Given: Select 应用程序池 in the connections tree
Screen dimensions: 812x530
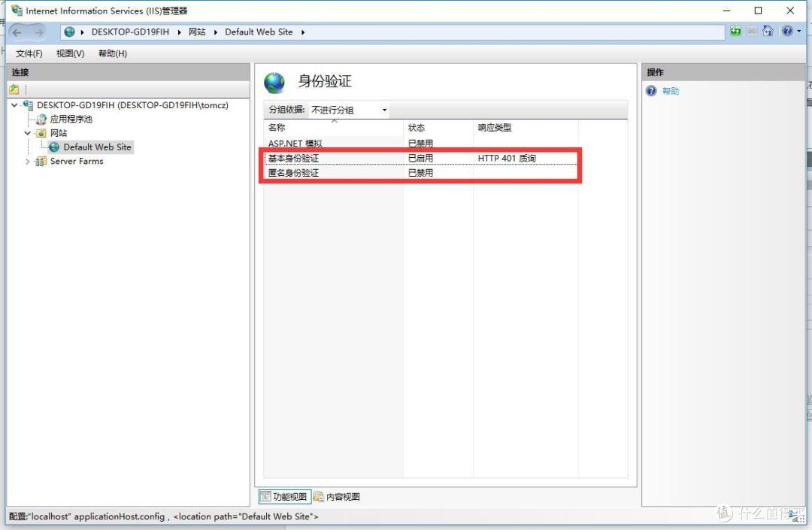Looking at the screenshot, I should (x=71, y=119).
